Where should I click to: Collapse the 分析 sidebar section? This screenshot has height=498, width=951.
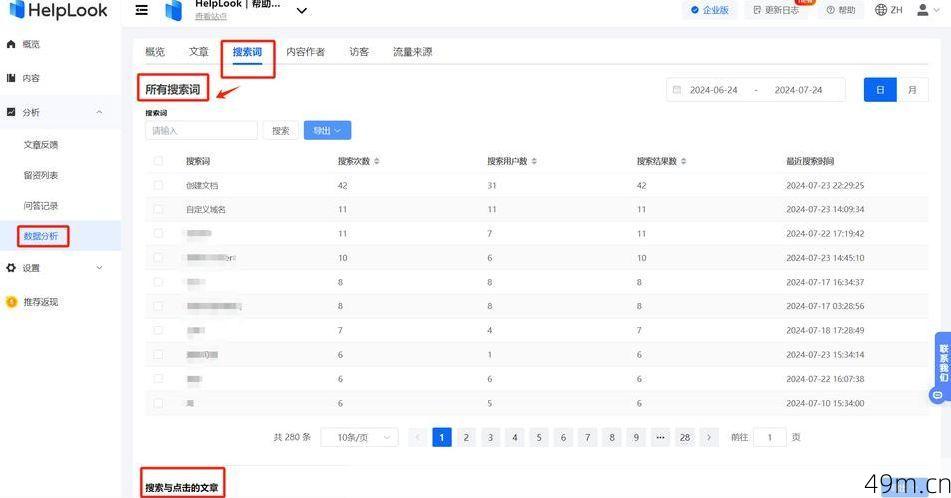pyautogui.click(x=99, y=112)
